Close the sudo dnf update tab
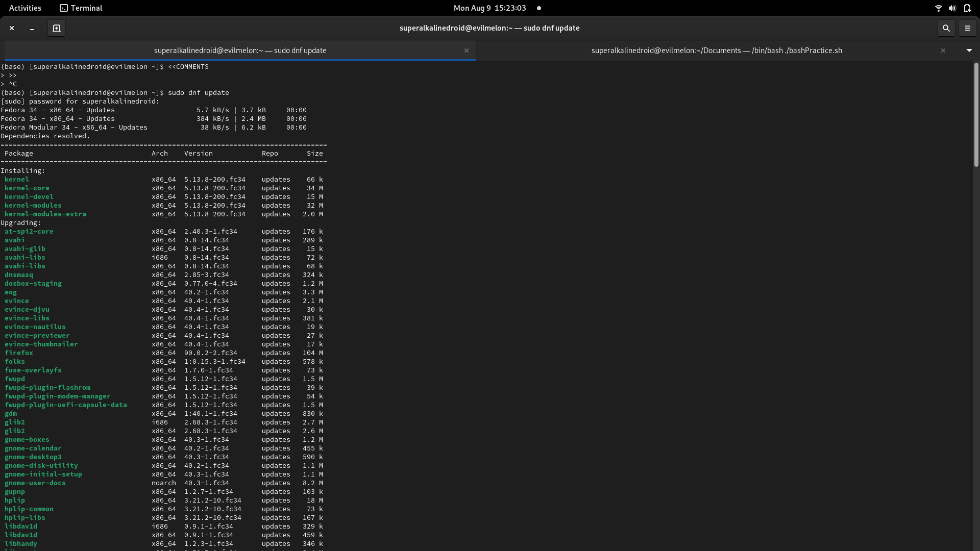Screen dimensions: 980x551 [466, 51]
